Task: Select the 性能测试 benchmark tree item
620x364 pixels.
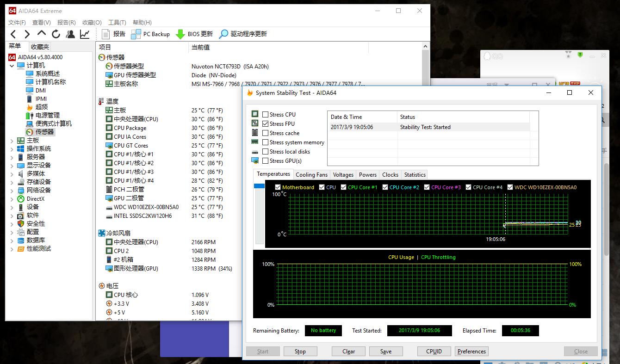Action: pos(39,248)
